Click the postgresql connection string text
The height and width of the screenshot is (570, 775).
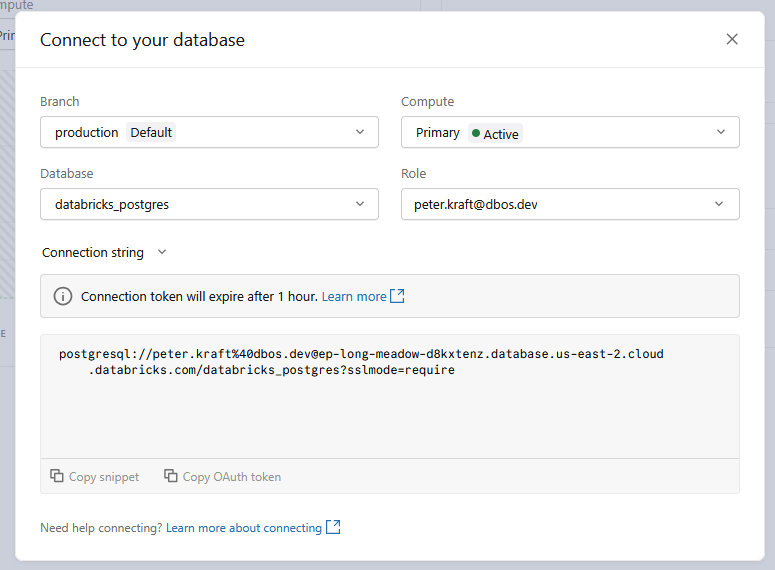361,362
